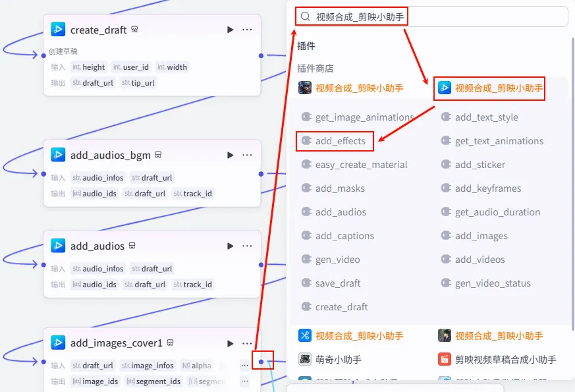Image resolution: width=575 pixels, height=392 pixels.
Task: Click the input port of add_audios_bgm node
Action: (43, 174)
